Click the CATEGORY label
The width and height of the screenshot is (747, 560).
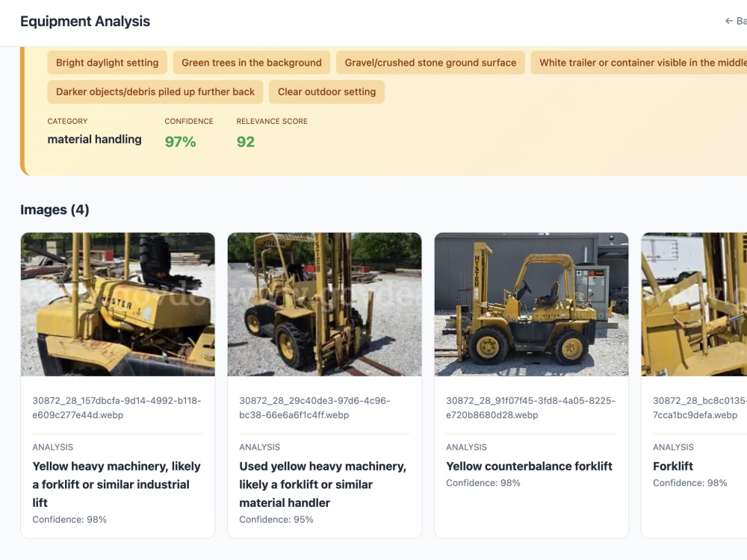[x=67, y=122]
